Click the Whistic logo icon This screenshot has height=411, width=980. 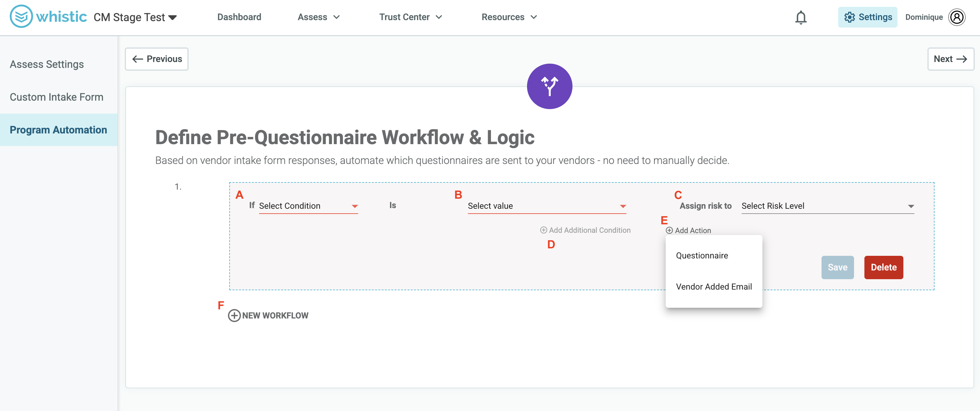click(x=21, y=16)
